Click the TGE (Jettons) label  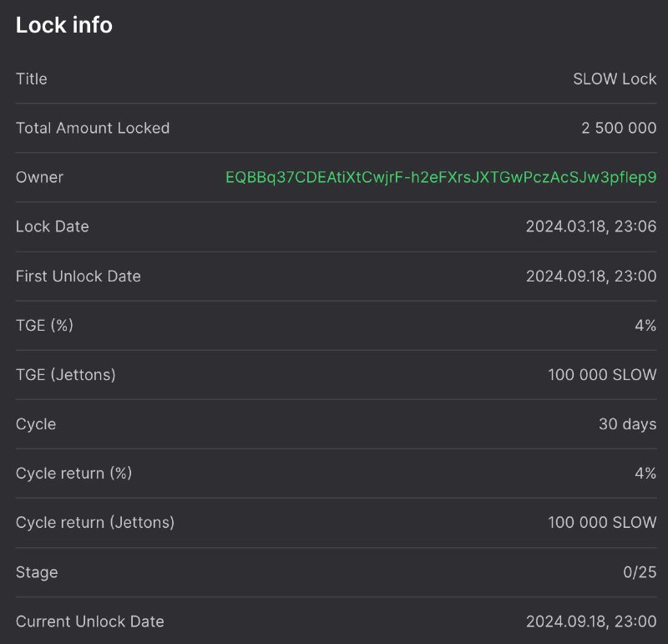(x=66, y=375)
